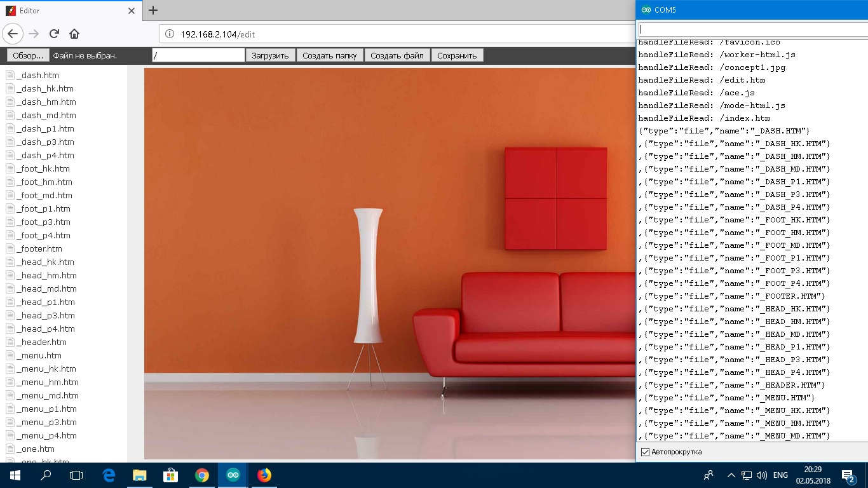Open Windows taskbar search
This screenshot has width=868, height=488.
point(46,475)
